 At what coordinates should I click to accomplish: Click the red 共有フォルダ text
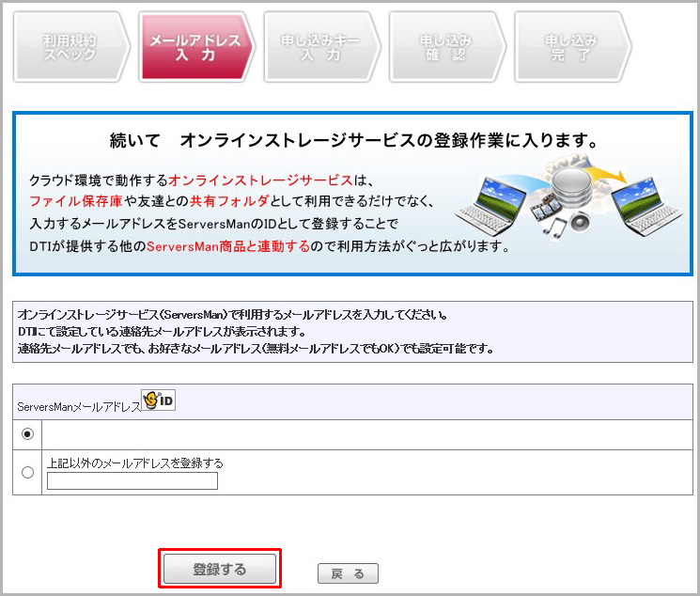(229, 201)
